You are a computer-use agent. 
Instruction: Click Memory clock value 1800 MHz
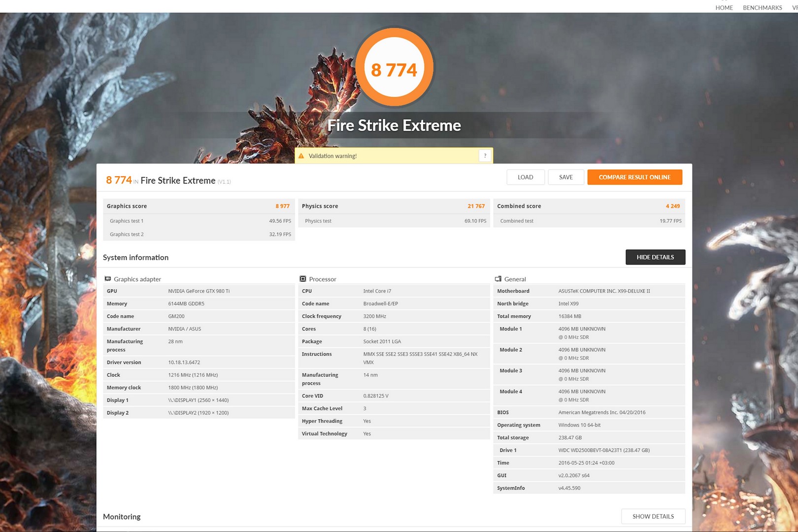point(193,388)
